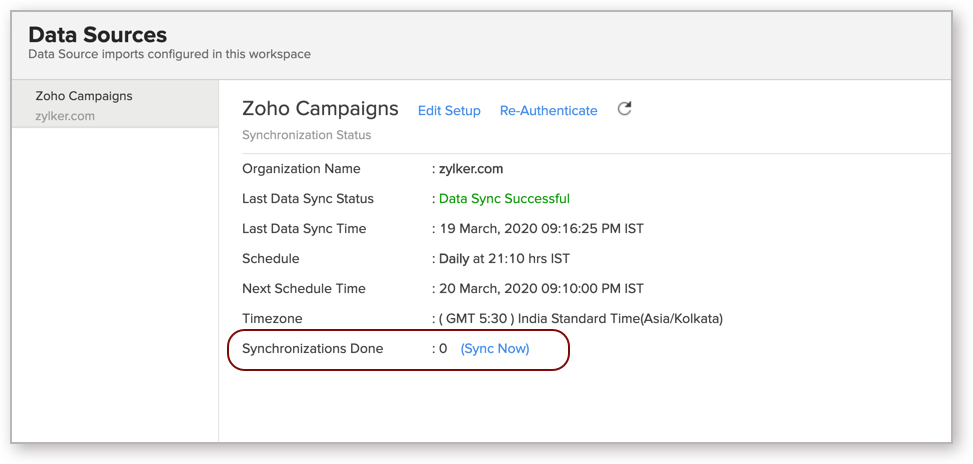The width and height of the screenshot is (973, 464).
Task: Click the Data Sync Successful status text
Action: pyautogui.click(x=504, y=199)
